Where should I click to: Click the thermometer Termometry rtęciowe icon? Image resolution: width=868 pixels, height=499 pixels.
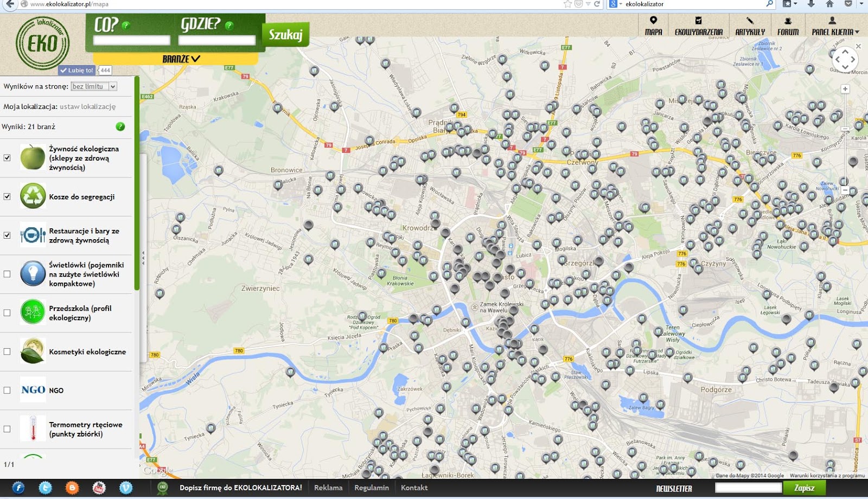coord(33,428)
